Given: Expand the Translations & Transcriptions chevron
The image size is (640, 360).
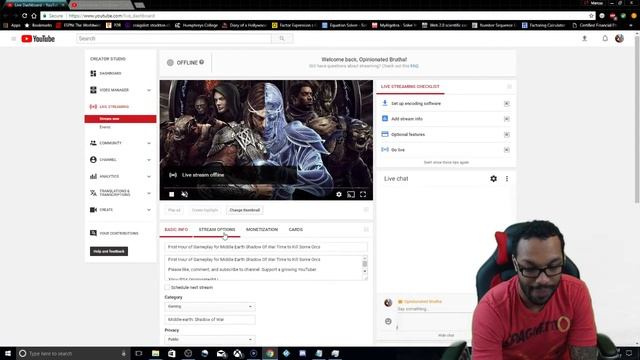Looking at the screenshot, I should pyautogui.click(x=149, y=193).
